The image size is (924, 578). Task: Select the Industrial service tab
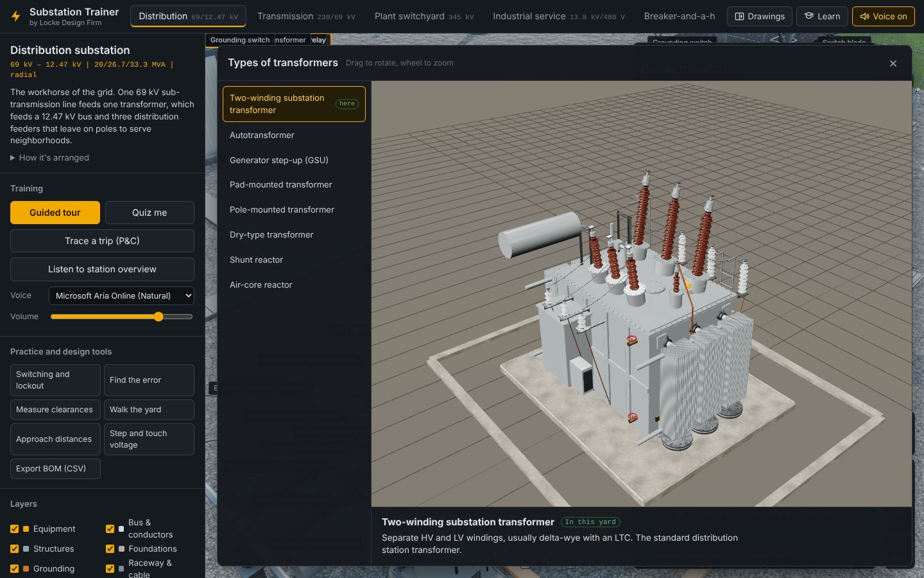559,16
